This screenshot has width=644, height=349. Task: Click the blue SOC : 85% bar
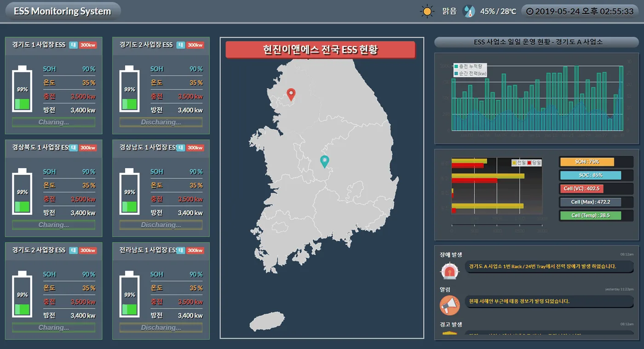tap(591, 175)
